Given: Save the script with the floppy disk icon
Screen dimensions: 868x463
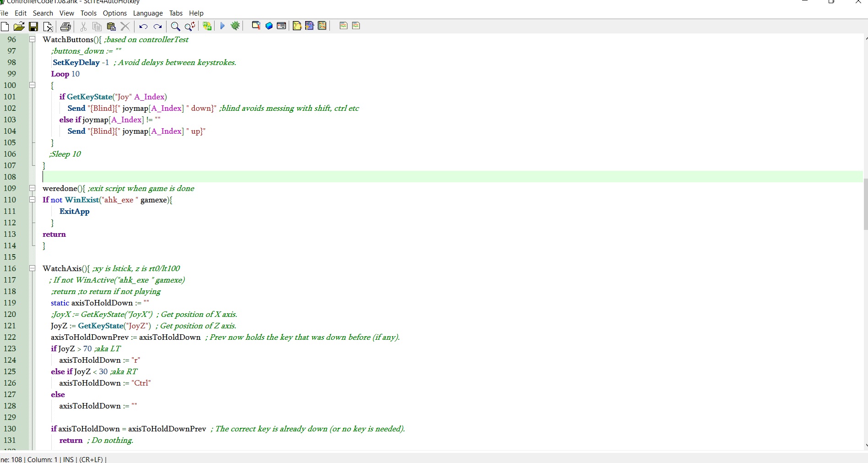Looking at the screenshot, I should coord(33,26).
